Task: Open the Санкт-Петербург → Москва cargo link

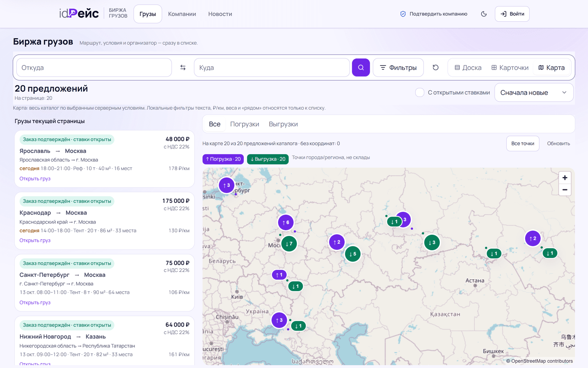Action: coord(35,303)
